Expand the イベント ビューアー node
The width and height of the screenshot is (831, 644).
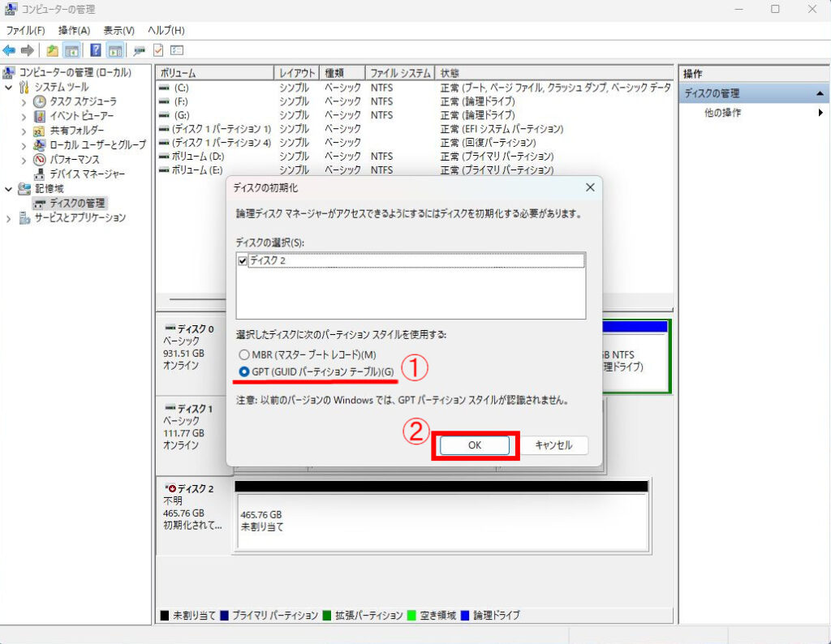[x=24, y=116]
